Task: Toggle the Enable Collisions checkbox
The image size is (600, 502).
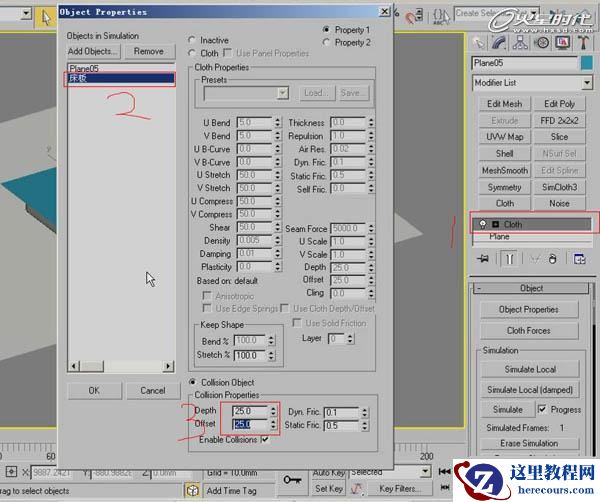Action: 264,440
